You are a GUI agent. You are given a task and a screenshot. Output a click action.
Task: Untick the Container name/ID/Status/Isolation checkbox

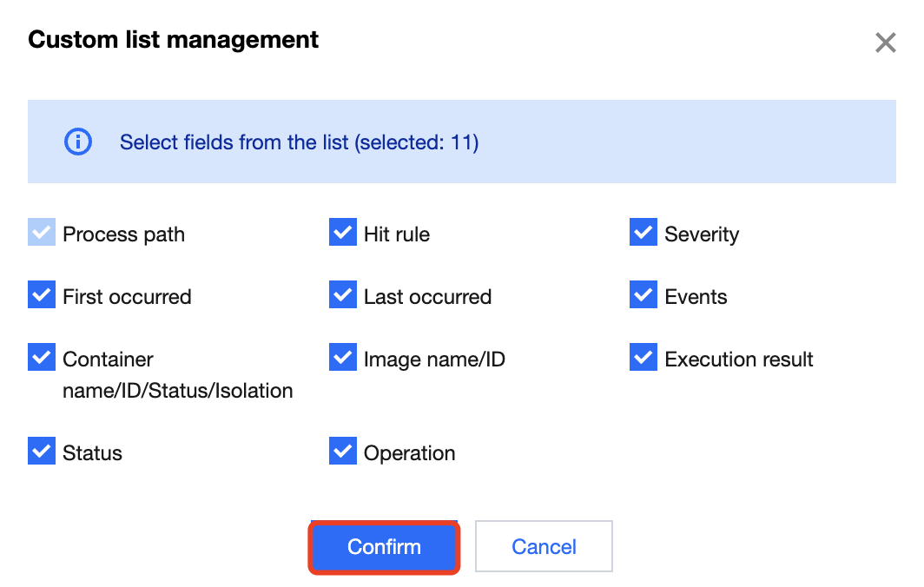pos(42,359)
